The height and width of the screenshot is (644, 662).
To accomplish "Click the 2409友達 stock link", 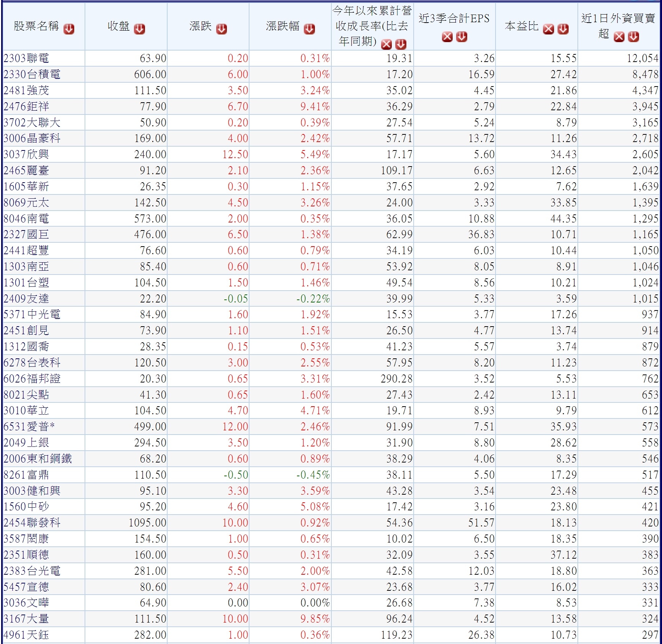I will click(26, 299).
